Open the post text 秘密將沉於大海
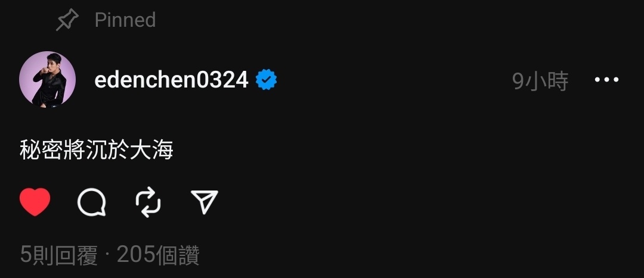Screen dimensions: 644x278 click(97, 150)
